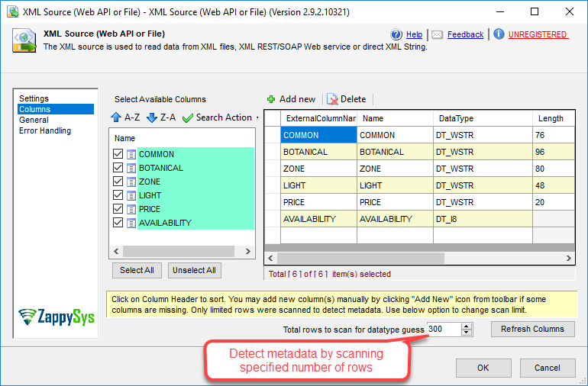588x386 pixels.
Task: Click the PRICE row DT_WSTR cell
Action: click(483, 202)
